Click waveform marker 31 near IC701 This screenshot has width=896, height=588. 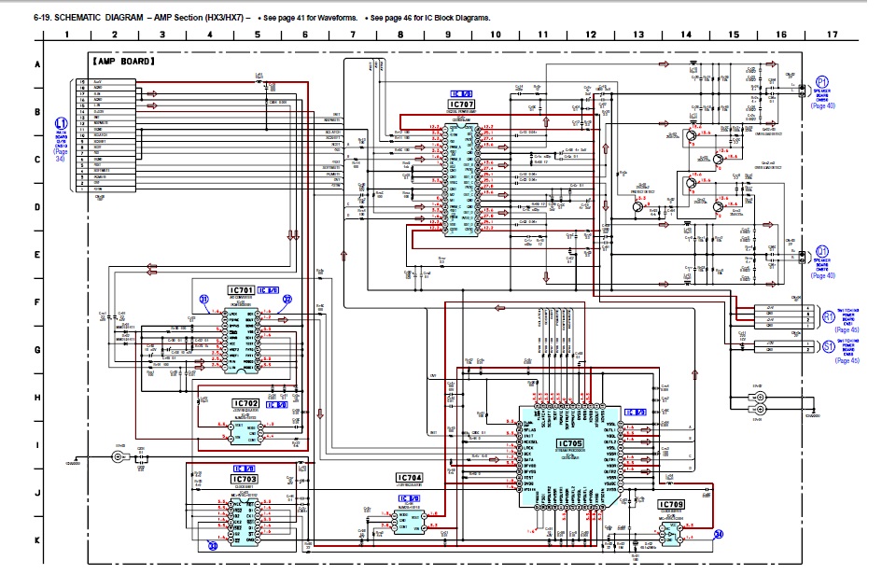click(x=203, y=299)
